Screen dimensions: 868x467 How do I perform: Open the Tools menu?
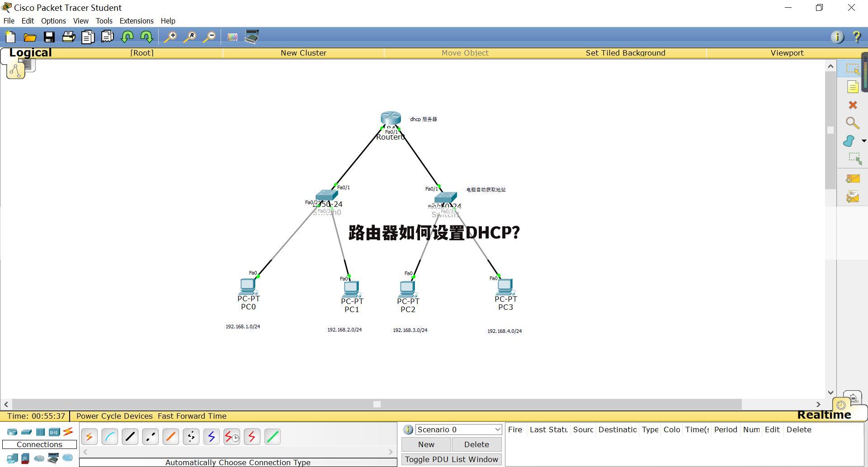click(104, 21)
